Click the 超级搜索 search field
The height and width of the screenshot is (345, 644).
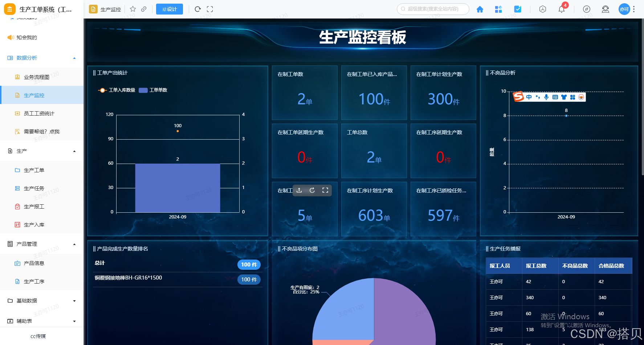pyautogui.click(x=433, y=9)
